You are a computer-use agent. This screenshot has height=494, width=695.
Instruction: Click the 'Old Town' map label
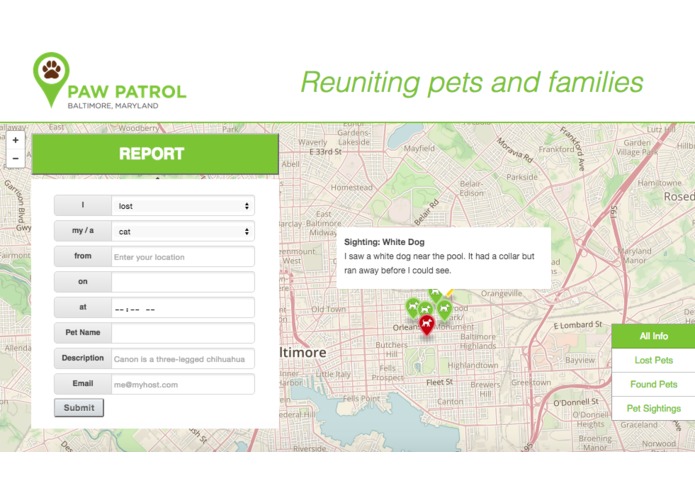tap(328, 309)
